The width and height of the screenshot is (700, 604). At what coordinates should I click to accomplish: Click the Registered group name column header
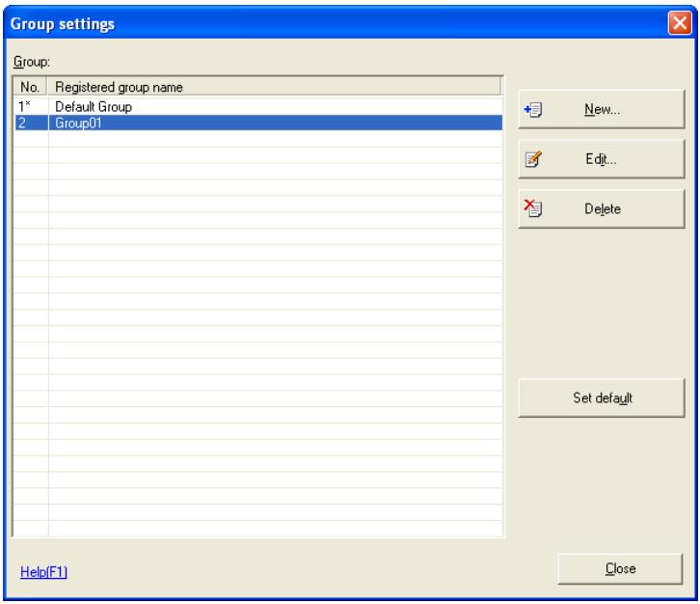(274, 87)
